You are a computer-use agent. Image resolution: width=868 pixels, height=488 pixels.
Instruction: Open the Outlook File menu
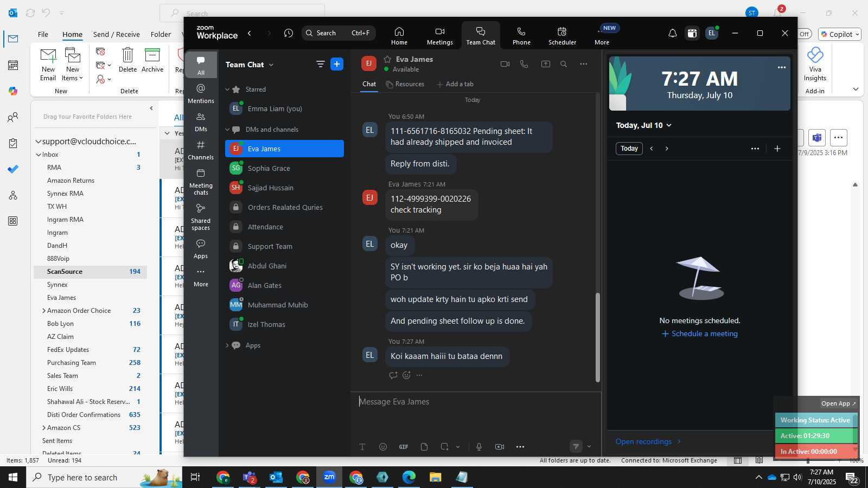point(43,34)
